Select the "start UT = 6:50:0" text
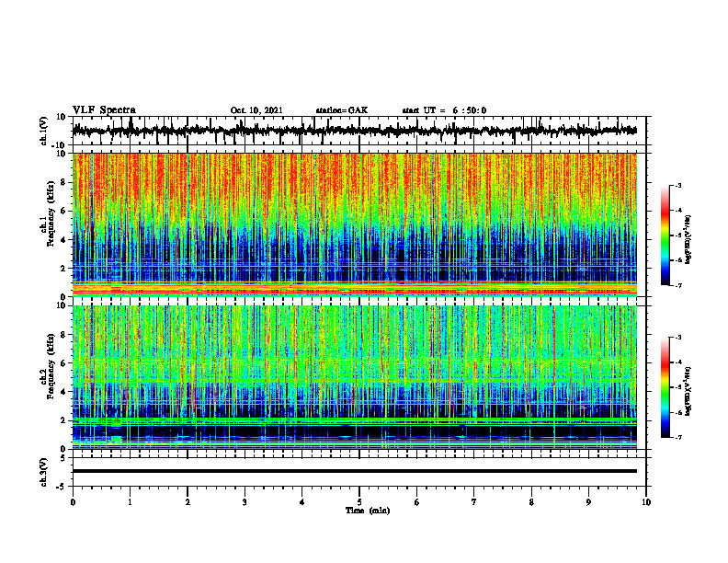 [x=444, y=110]
